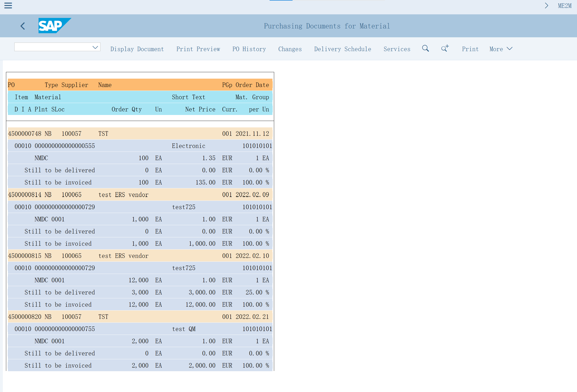
Task: Click the Print button
Action: tap(470, 49)
